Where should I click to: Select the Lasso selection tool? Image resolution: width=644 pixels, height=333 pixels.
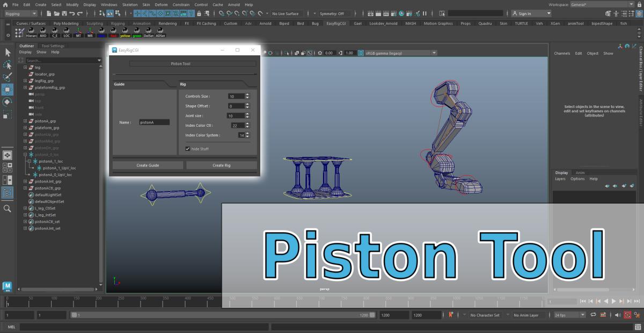pyautogui.click(x=8, y=65)
